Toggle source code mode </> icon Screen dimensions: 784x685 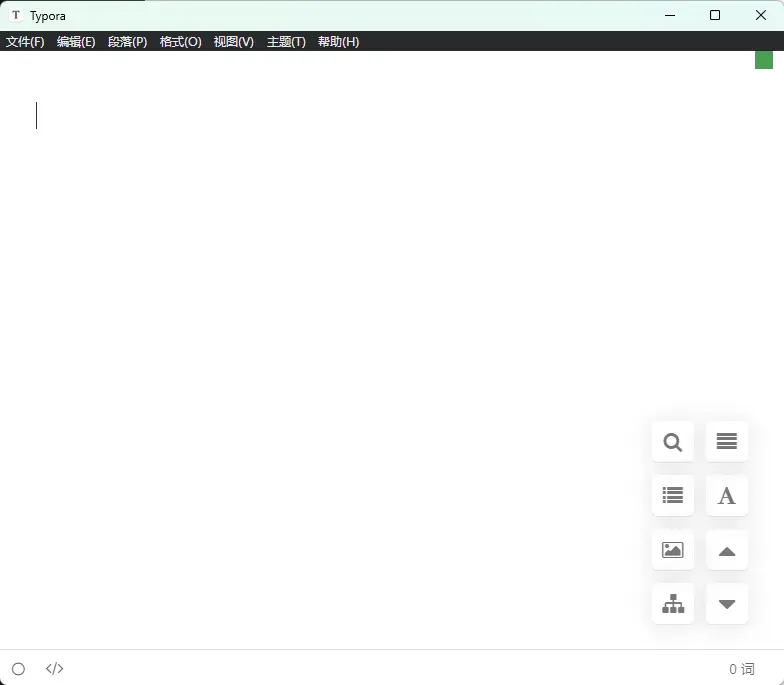(x=54, y=668)
